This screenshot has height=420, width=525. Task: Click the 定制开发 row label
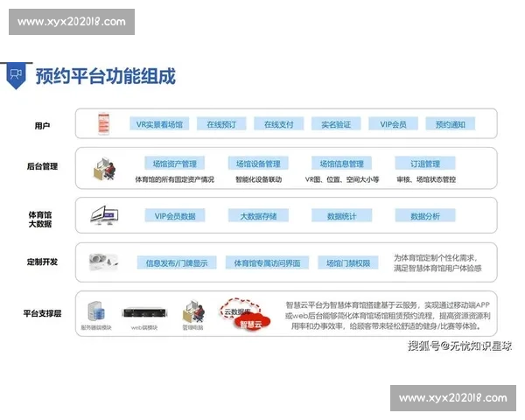coord(42,262)
